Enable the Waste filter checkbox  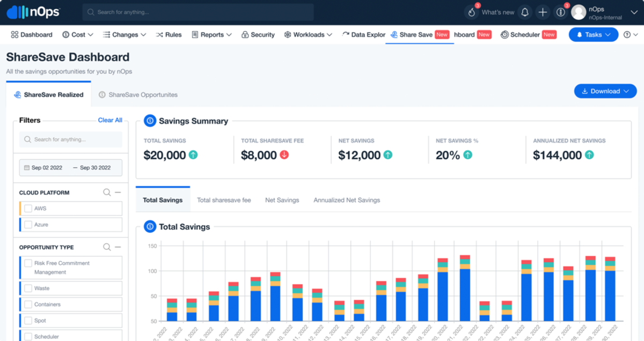pyautogui.click(x=28, y=288)
